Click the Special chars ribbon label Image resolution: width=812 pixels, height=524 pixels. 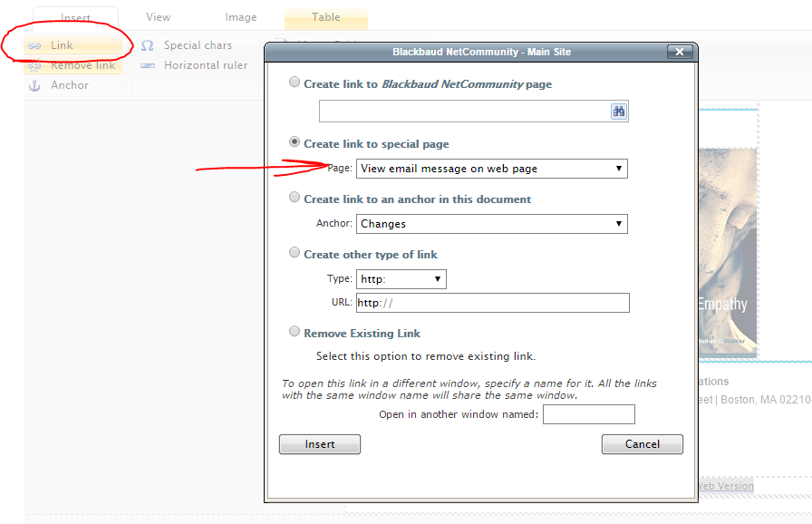click(198, 45)
